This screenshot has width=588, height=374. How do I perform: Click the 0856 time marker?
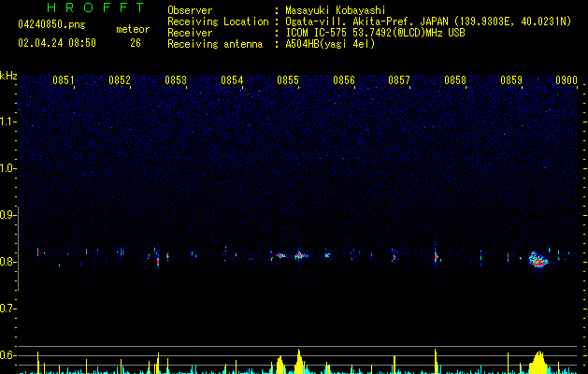click(344, 80)
